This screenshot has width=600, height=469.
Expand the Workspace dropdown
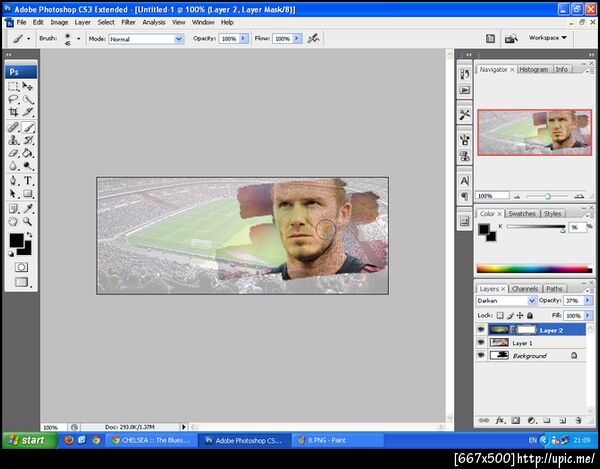[x=549, y=38]
